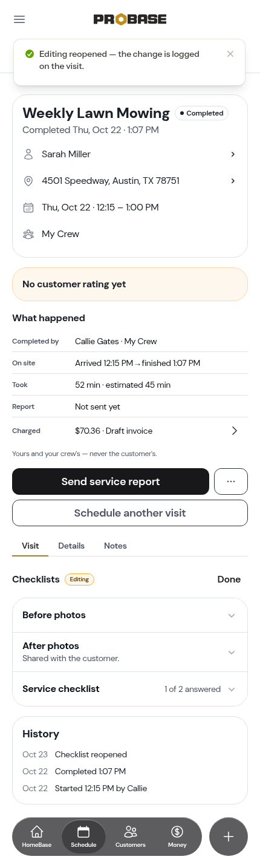The image size is (260, 868).
Task: Dismiss the editing reopened notification
Action: click(x=230, y=54)
